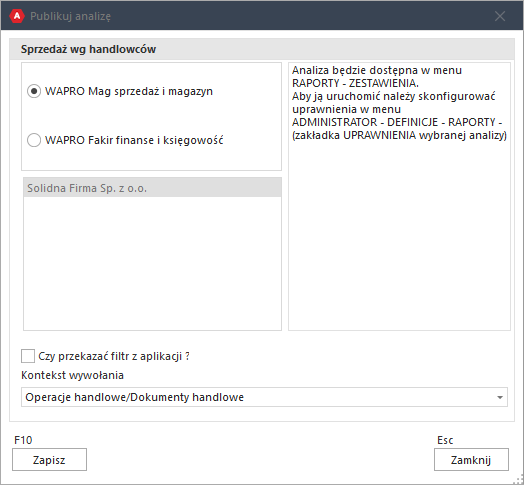This screenshot has height=485, width=524.
Task: Save with the Zapisz button
Action: click(x=49, y=460)
